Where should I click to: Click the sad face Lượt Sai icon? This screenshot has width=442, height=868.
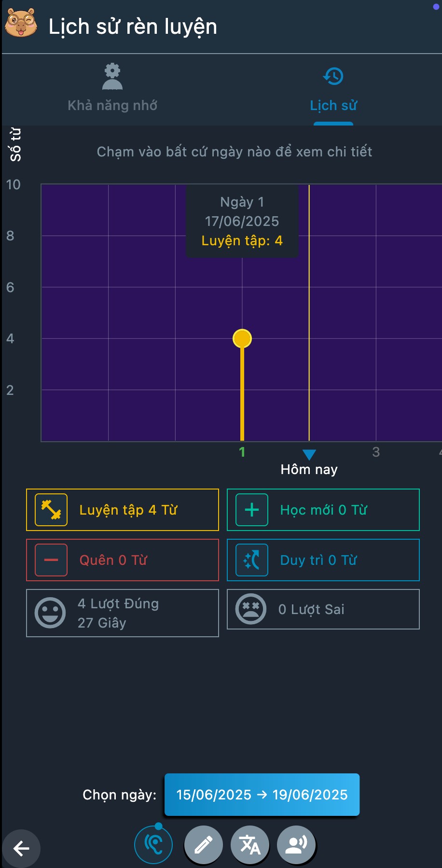click(251, 609)
